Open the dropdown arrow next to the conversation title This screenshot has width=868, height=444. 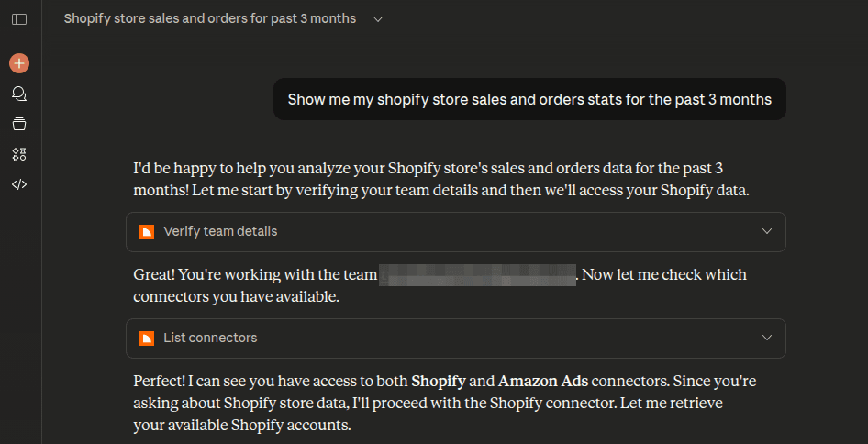coord(378,19)
